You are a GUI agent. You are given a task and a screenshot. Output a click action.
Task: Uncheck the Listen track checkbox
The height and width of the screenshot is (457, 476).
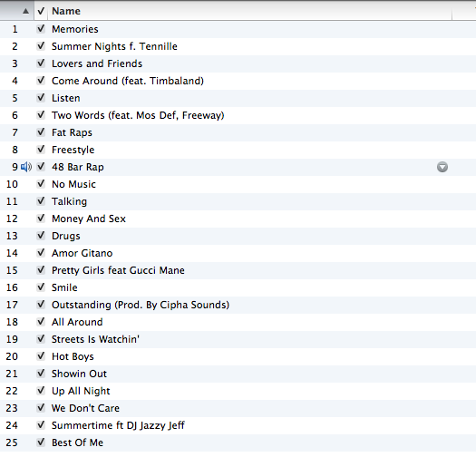click(41, 98)
